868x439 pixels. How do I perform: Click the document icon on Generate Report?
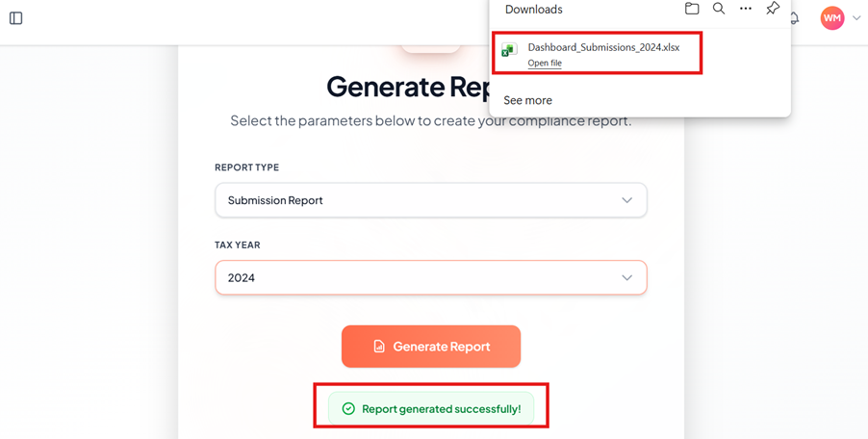379,347
